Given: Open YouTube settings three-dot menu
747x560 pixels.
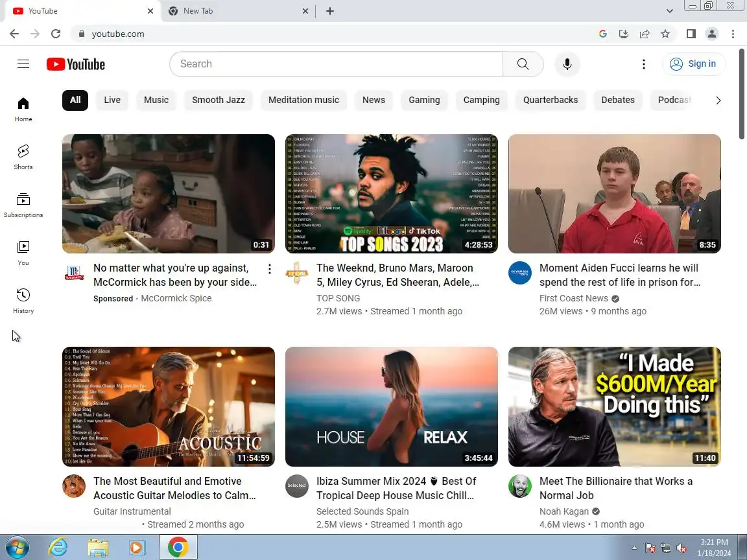Looking at the screenshot, I should (644, 64).
